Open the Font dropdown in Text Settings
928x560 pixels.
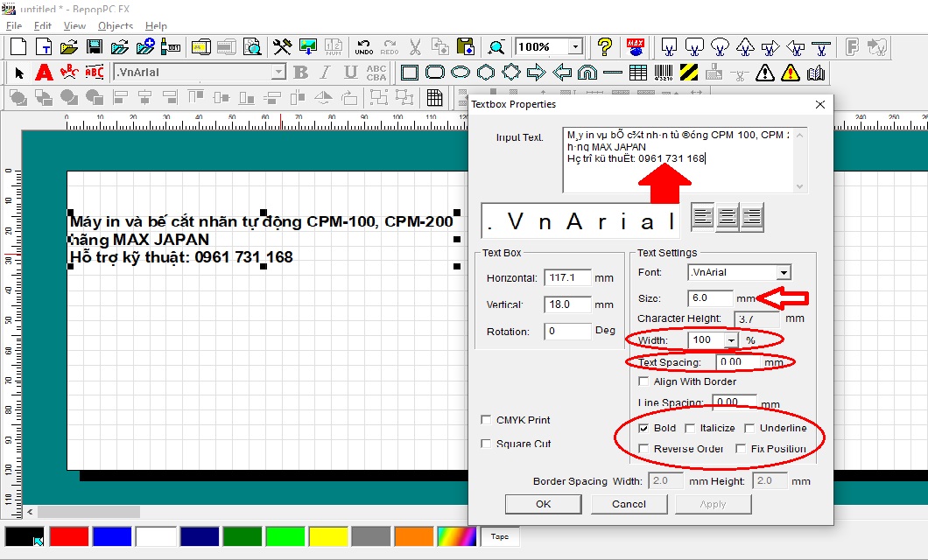(x=783, y=273)
